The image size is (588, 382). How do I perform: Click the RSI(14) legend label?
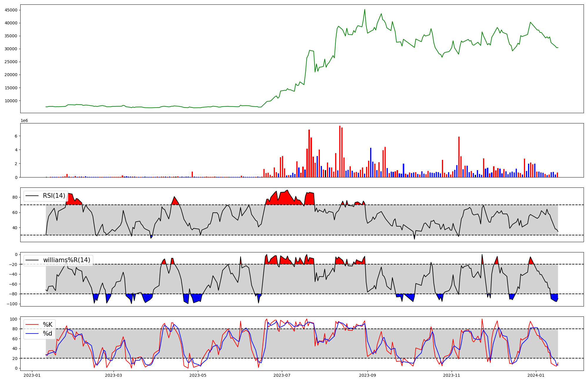tap(54, 196)
